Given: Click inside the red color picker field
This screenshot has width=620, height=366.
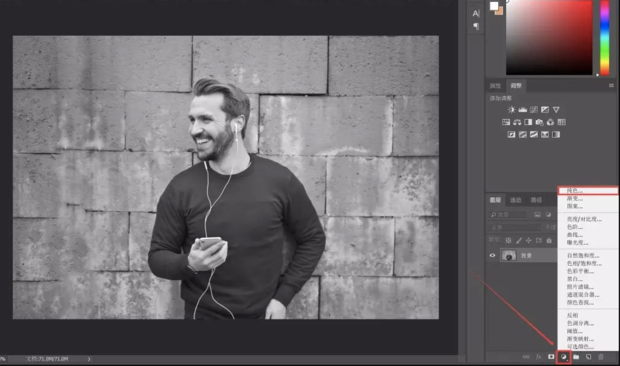Looking at the screenshot, I should [549, 37].
